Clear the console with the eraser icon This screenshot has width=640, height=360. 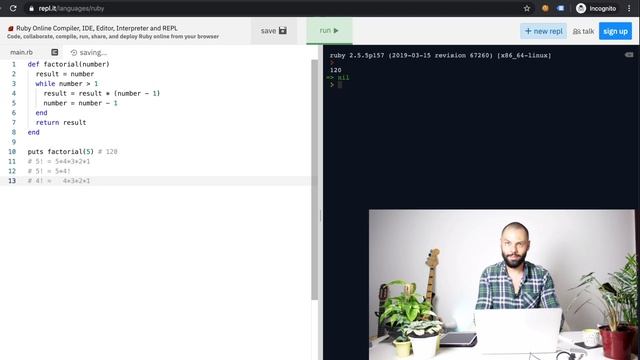(629, 55)
